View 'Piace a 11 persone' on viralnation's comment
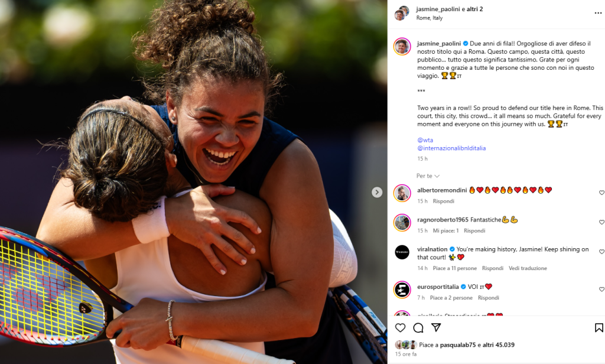This screenshot has height=364, width=605. (x=454, y=268)
